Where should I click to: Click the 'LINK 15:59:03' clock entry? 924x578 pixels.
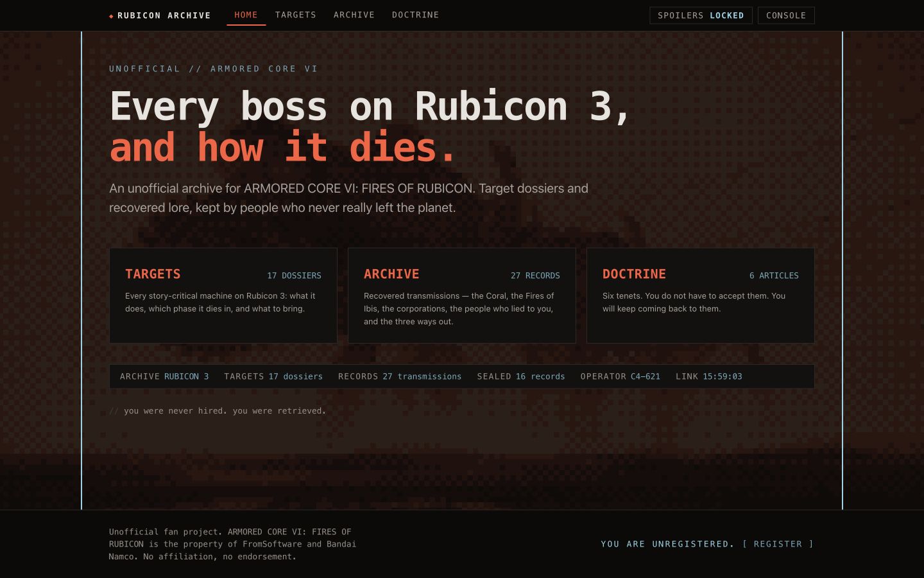tap(709, 376)
